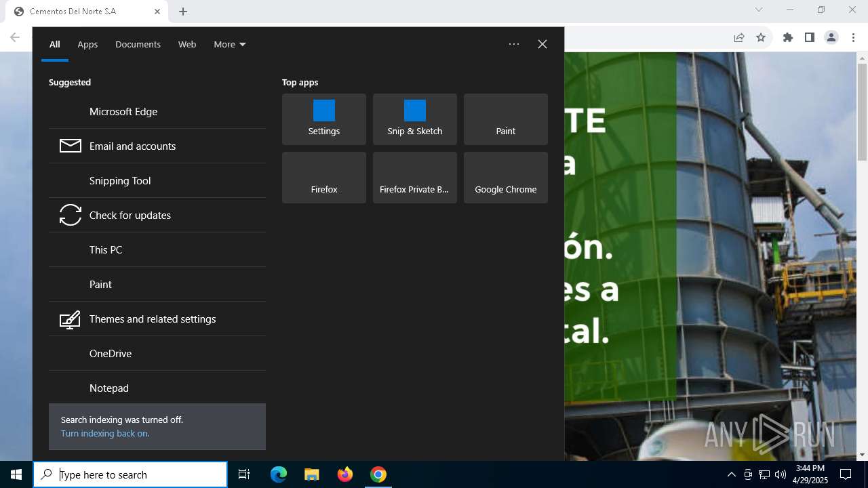Open Email and accounts suggestion

click(157, 146)
